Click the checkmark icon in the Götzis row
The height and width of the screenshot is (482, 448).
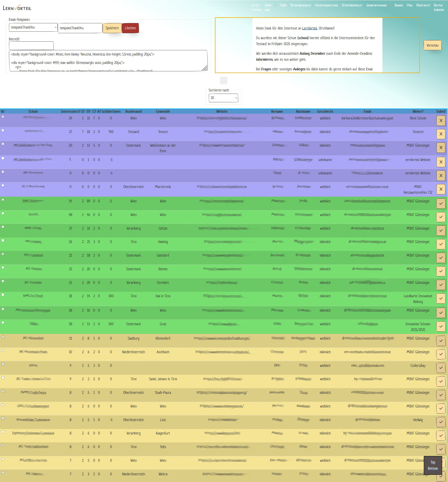coord(441,231)
